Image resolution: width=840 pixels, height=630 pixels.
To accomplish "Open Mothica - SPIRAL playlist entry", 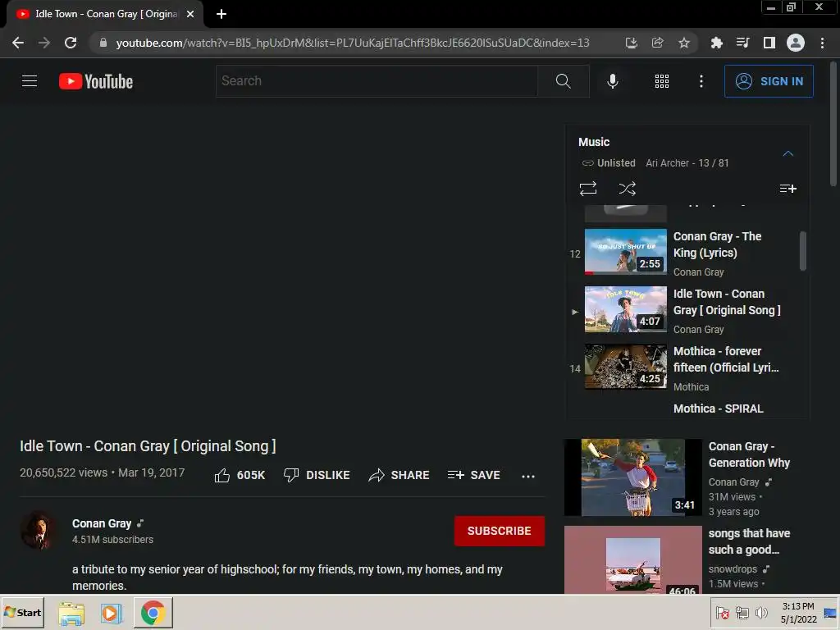I will click(x=718, y=409).
